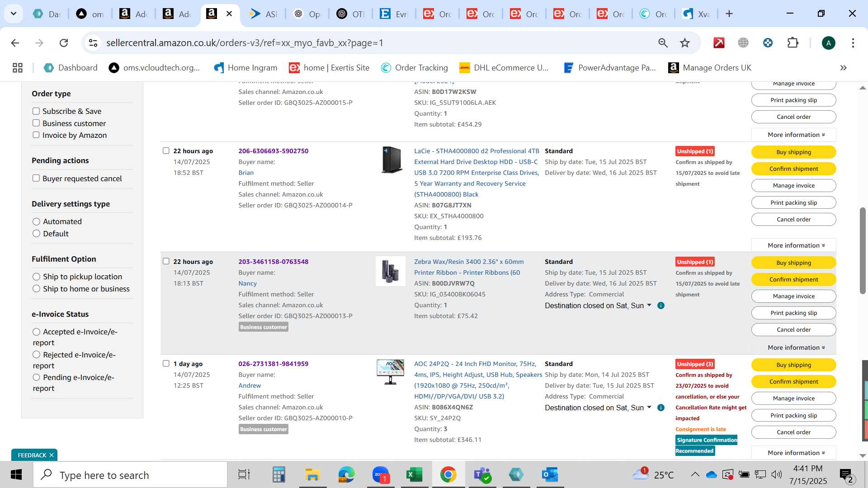Viewport: 868px width, 488px height.
Task: Open a new browser tab
Action: coord(729,14)
